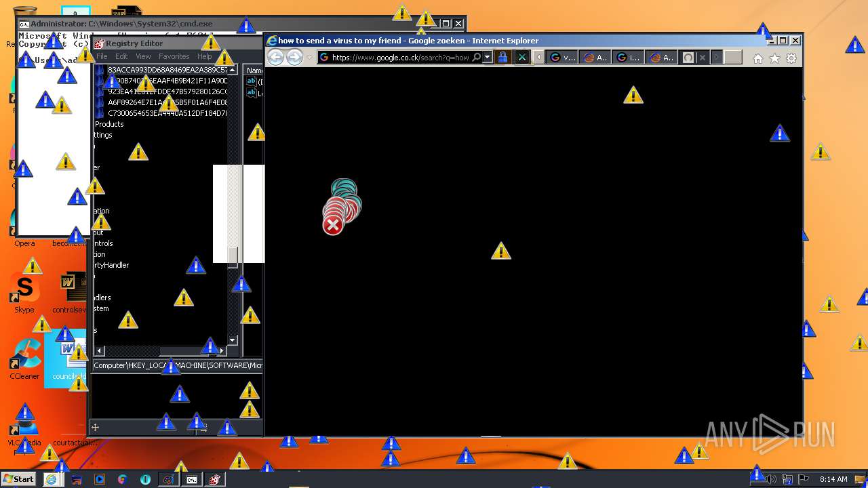Open the CCleaner desktop shortcut

[24, 359]
